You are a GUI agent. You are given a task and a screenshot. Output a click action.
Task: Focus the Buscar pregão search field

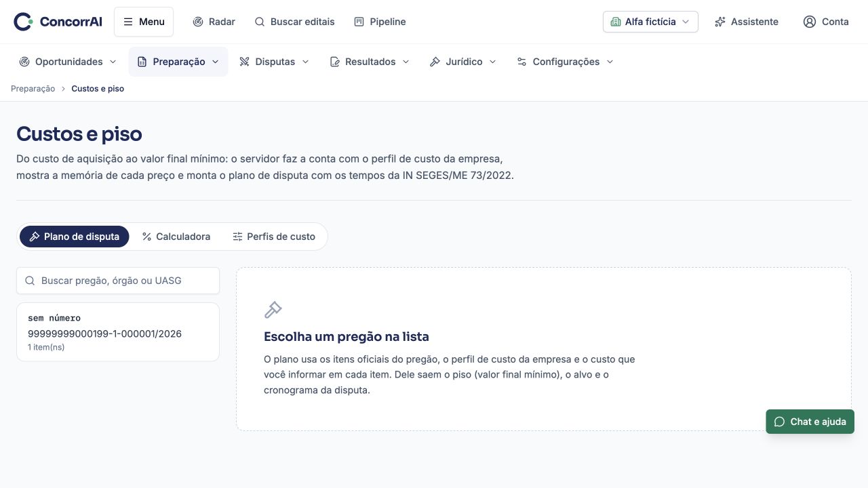click(118, 281)
